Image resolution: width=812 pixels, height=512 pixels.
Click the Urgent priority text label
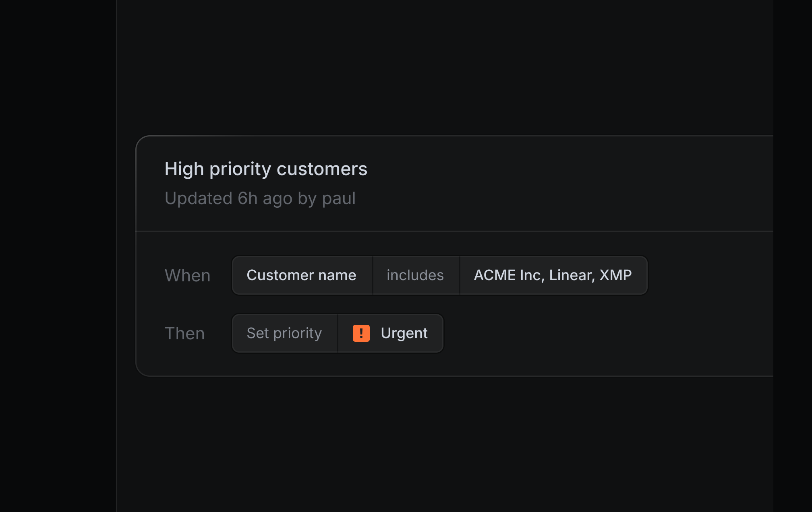(x=404, y=333)
